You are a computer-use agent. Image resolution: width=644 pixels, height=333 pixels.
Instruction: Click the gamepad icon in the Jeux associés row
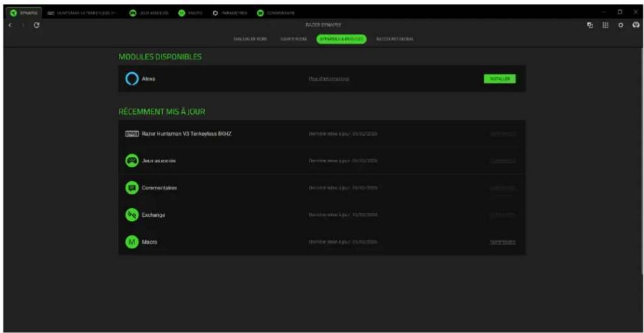(x=131, y=161)
